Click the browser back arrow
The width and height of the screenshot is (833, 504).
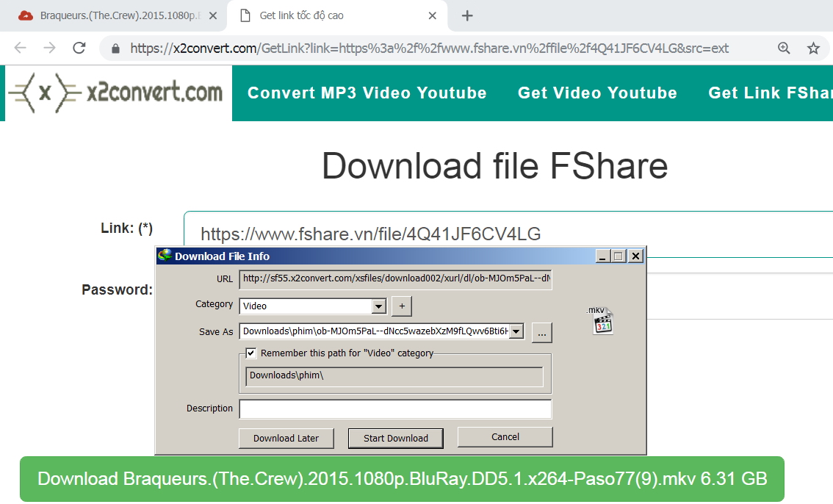(x=20, y=48)
